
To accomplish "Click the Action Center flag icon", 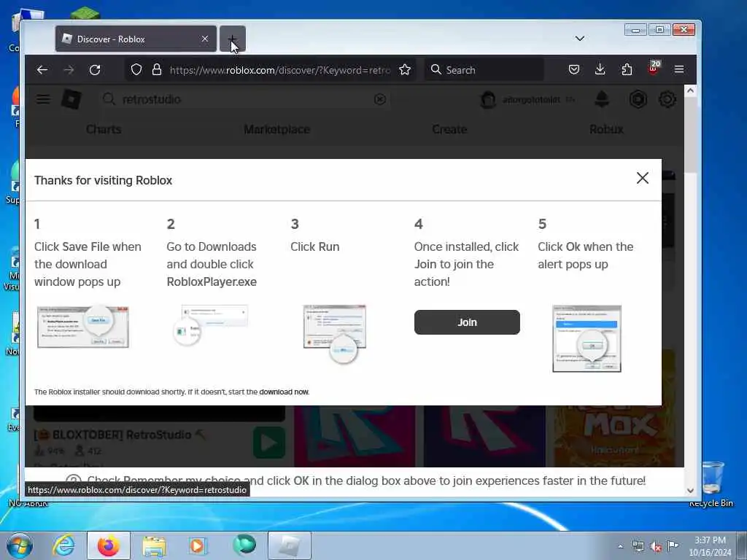I will [673, 545].
